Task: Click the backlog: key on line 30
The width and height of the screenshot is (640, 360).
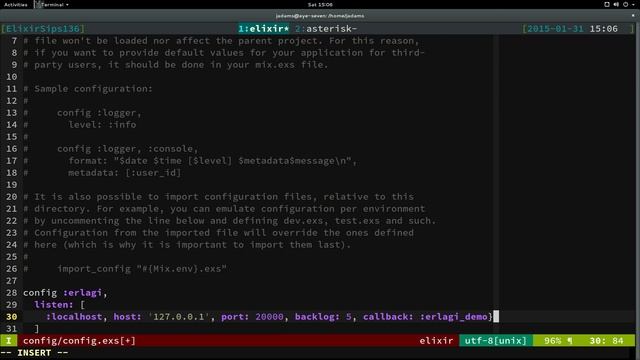Action: (317, 317)
